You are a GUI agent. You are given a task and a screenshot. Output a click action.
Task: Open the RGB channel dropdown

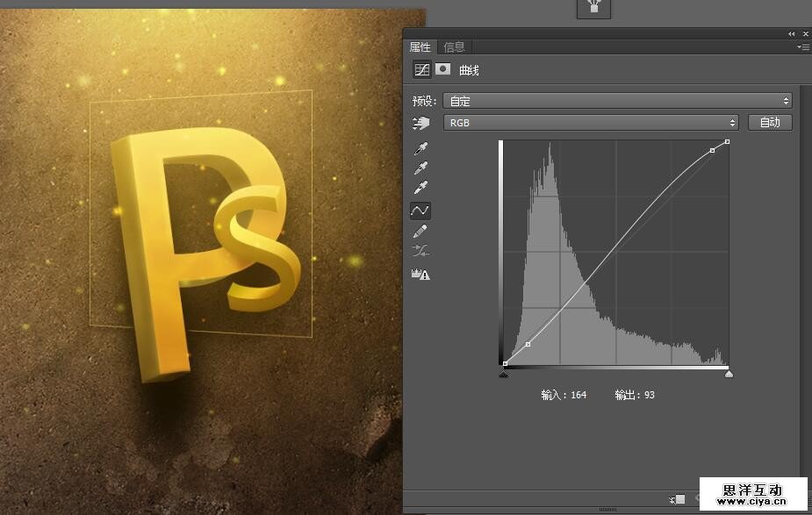coord(590,123)
